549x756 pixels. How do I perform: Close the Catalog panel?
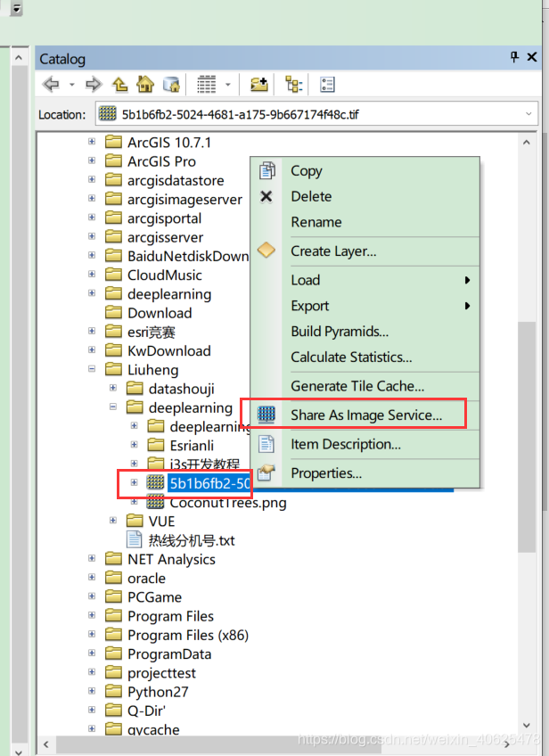tap(532, 57)
